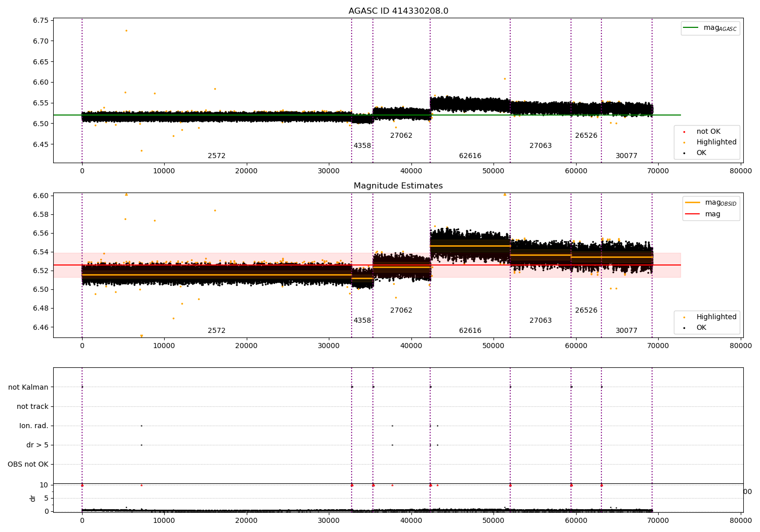This screenshot has width=760, height=532.
Task: Click OBSID label 27063 in Magnitude Estimates plot
Action: pos(541,321)
